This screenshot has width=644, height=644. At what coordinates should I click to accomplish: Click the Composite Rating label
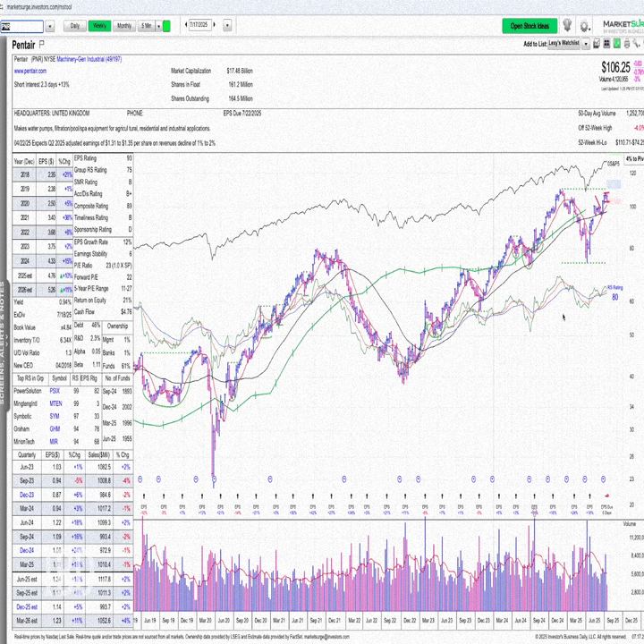tap(90, 207)
